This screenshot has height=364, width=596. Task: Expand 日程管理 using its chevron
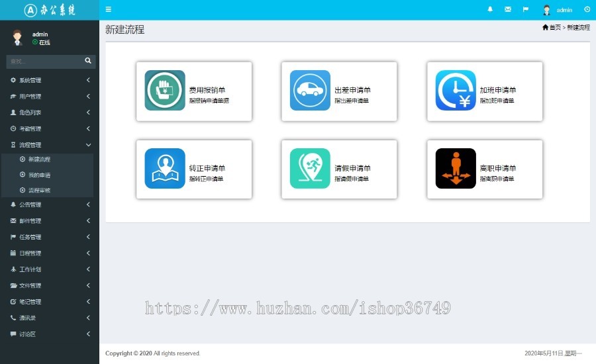(x=88, y=253)
